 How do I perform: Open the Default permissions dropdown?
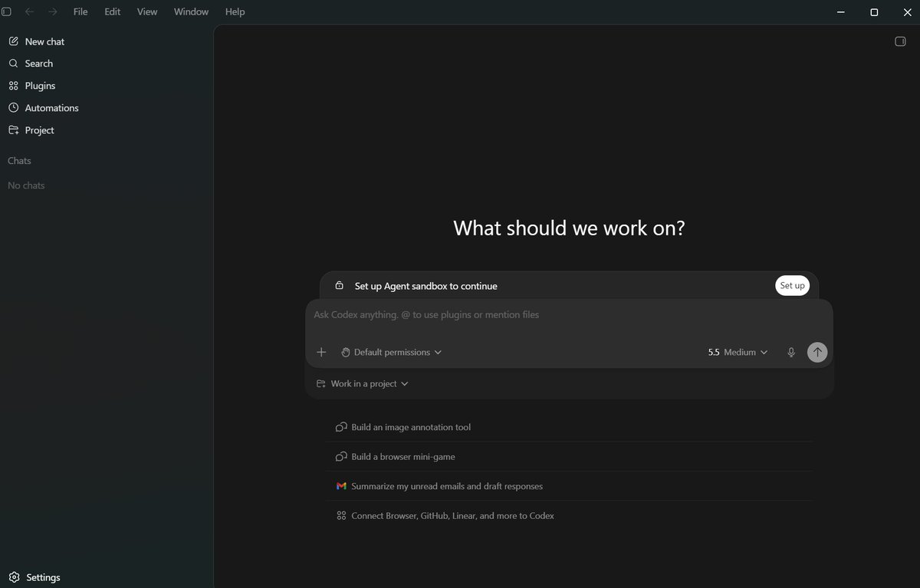tap(392, 352)
